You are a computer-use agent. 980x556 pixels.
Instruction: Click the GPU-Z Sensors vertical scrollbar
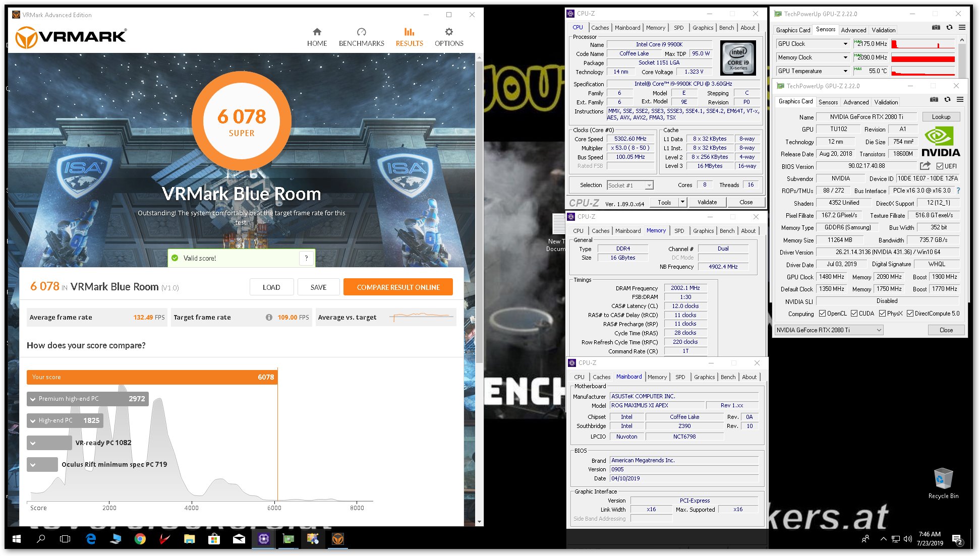[x=961, y=60]
